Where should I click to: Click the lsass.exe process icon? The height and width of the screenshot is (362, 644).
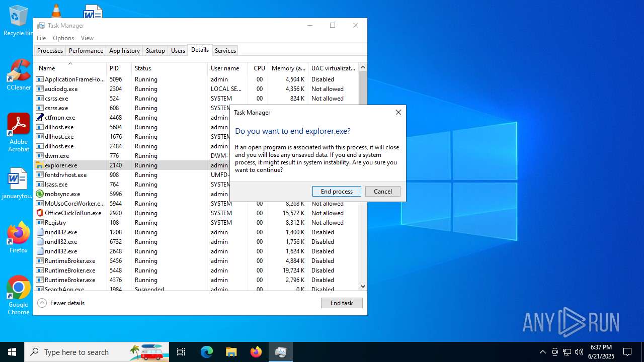click(40, 184)
